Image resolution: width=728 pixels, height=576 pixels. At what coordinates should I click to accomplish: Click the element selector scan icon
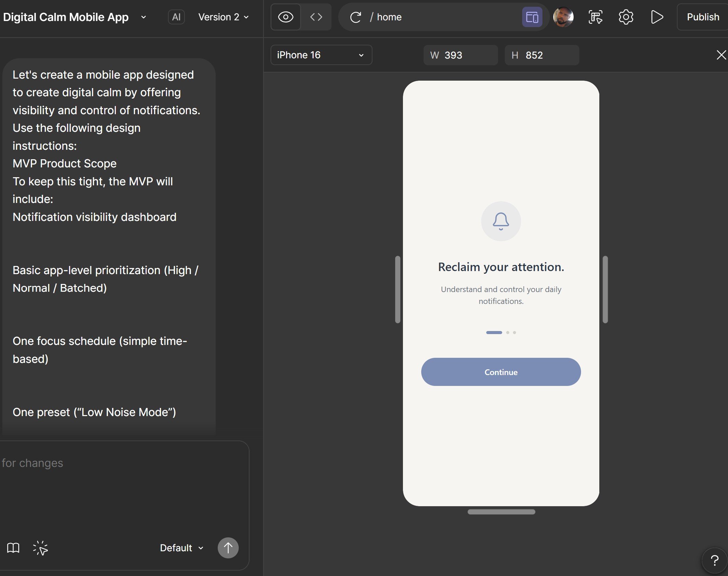coord(595,17)
